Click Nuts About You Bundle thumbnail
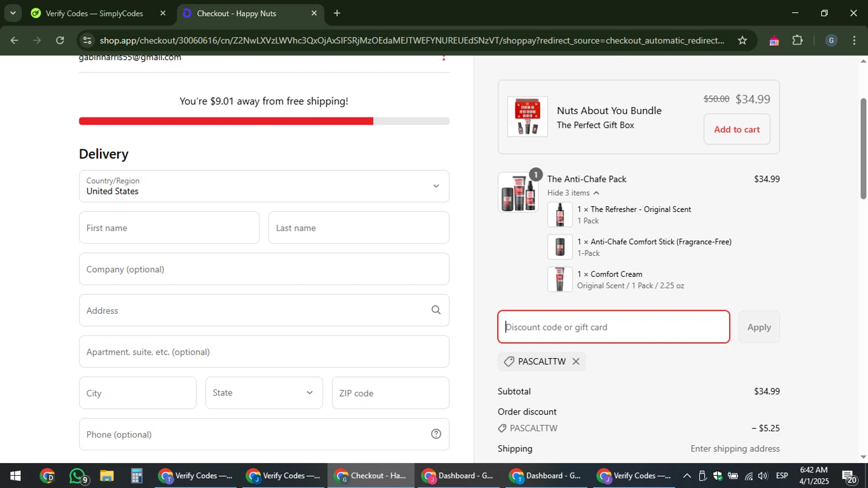Image resolution: width=868 pixels, height=488 pixels. 527,116
